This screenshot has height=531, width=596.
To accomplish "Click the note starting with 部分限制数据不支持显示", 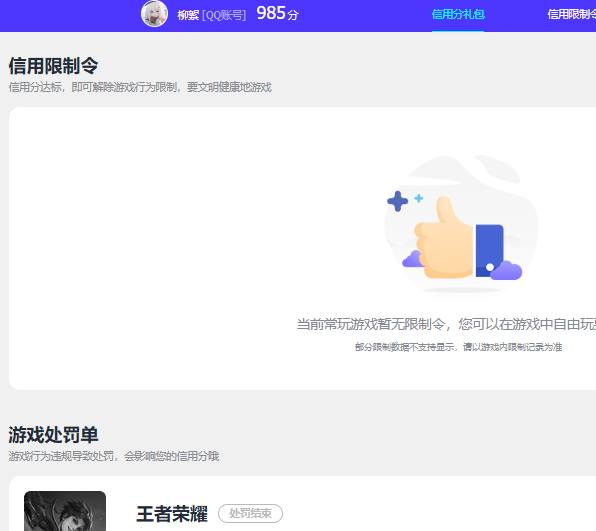I will click(x=458, y=347).
